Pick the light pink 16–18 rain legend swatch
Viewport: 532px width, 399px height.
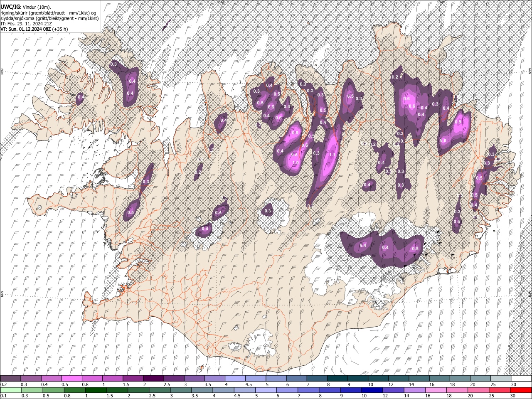click(x=436, y=390)
